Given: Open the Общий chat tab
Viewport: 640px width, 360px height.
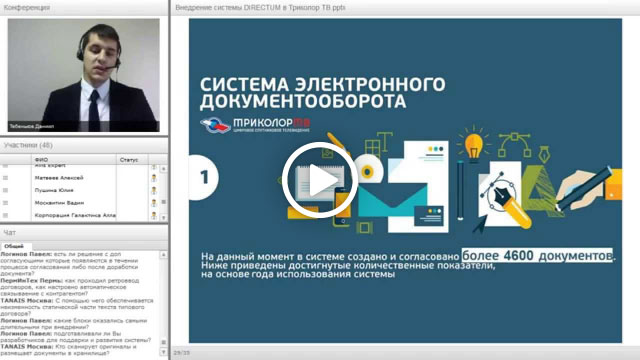Looking at the screenshot, I should pos(14,246).
